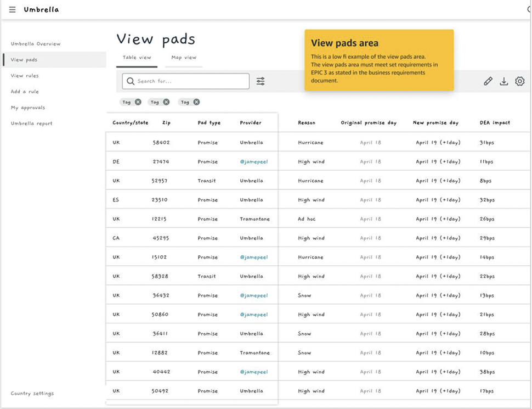Remove the first Tag chip
Image resolution: width=532 pixels, height=409 pixels.
(138, 102)
